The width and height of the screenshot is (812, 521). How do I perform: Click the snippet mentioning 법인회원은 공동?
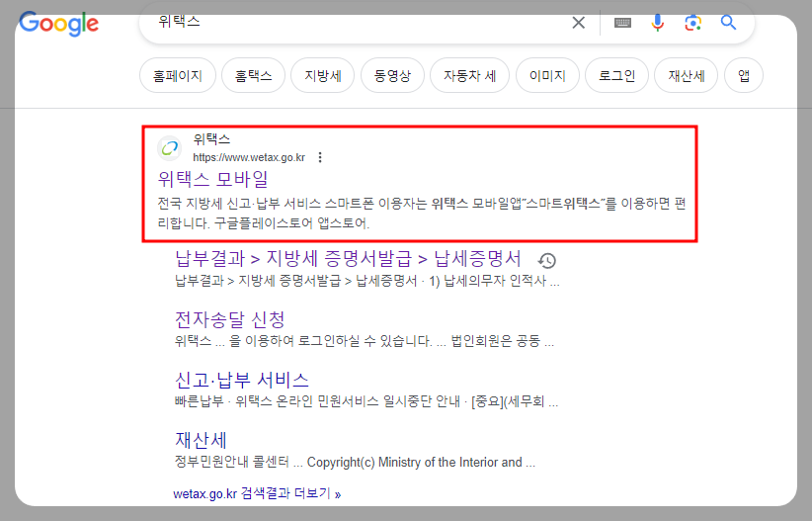pyautogui.click(x=365, y=341)
